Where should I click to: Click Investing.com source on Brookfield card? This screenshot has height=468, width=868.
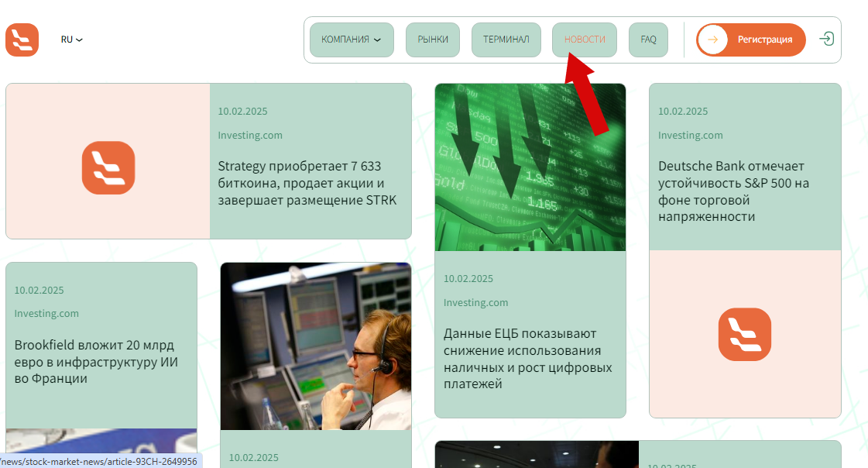click(46, 314)
